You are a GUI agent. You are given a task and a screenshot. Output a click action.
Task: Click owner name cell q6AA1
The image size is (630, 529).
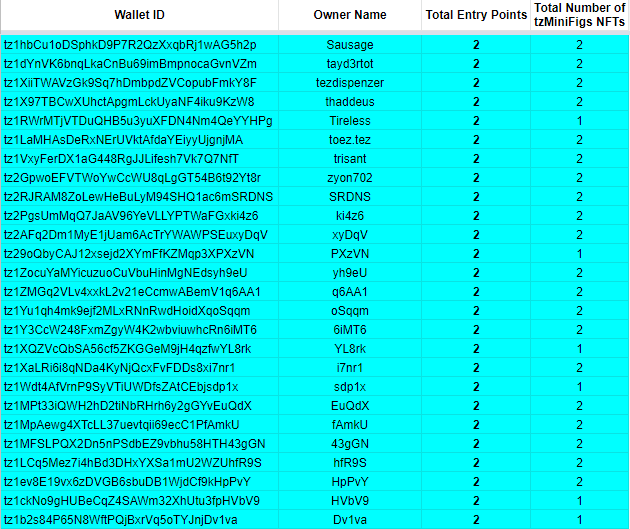[x=350, y=292]
